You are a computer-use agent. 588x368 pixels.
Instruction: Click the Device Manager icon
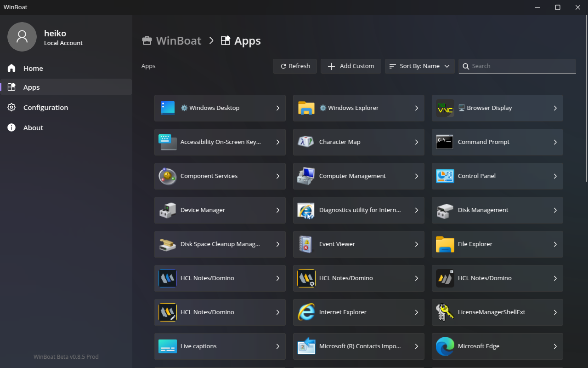[x=168, y=210]
